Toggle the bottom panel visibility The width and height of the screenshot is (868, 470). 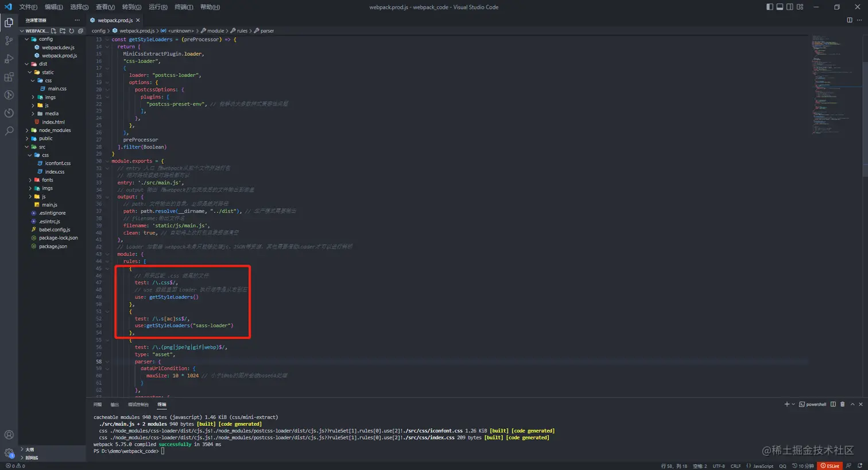pos(780,7)
